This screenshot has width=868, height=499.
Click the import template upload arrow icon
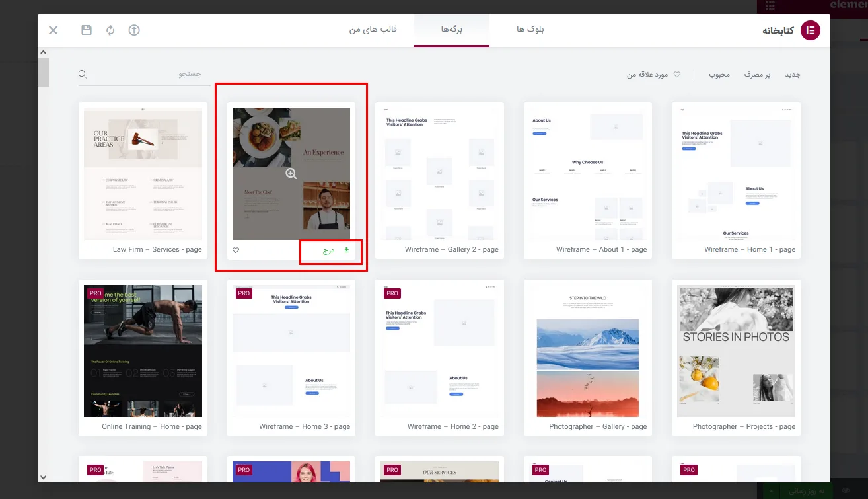point(134,30)
